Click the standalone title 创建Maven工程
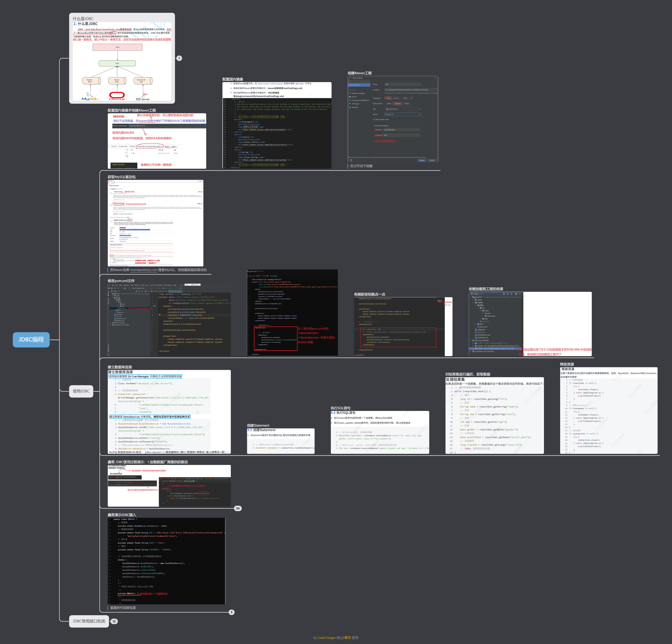The height and width of the screenshot is (644, 672). tap(360, 73)
